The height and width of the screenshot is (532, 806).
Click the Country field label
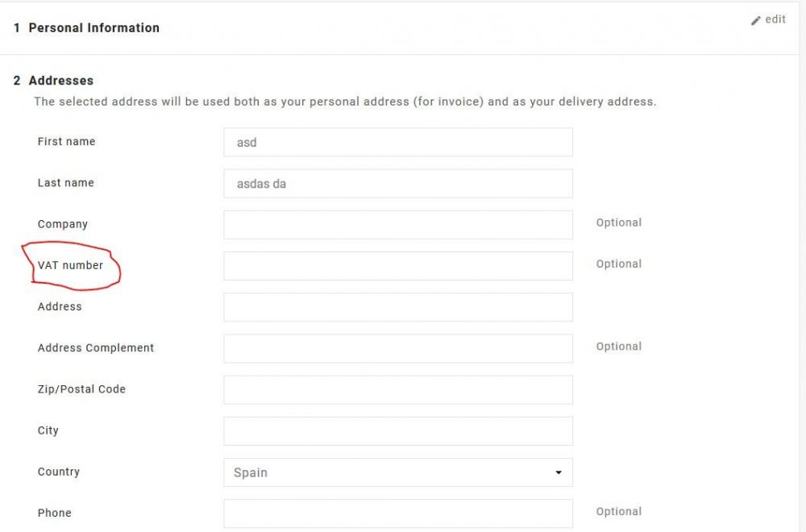[x=58, y=472]
